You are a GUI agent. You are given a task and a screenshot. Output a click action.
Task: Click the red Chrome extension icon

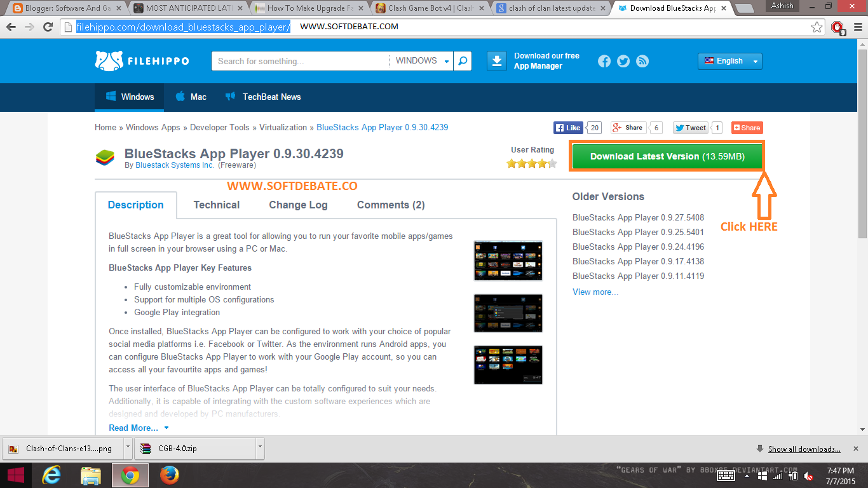pos(837,28)
